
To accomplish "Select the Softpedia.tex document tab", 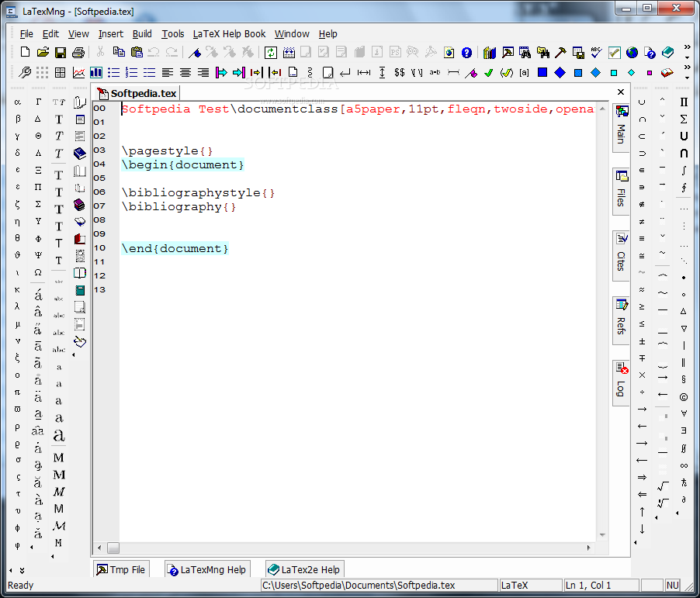I will [137, 93].
